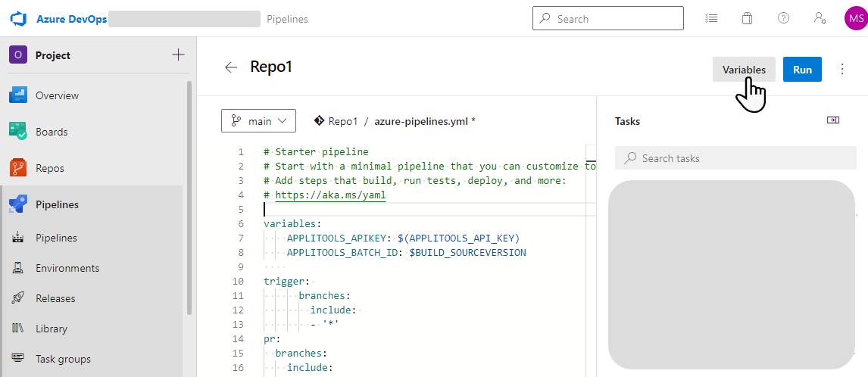
Task: Navigate to Repos in the sidebar
Action: [x=50, y=168]
